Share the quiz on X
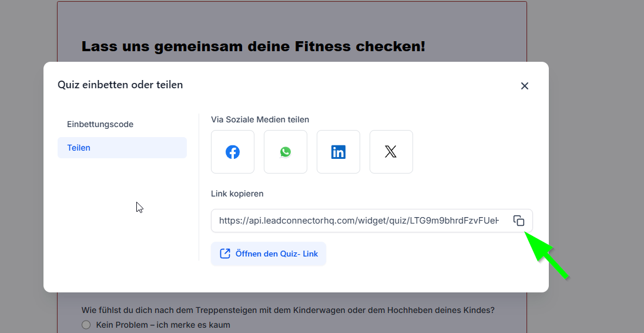The image size is (644, 333). pyautogui.click(x=391, y=152)
